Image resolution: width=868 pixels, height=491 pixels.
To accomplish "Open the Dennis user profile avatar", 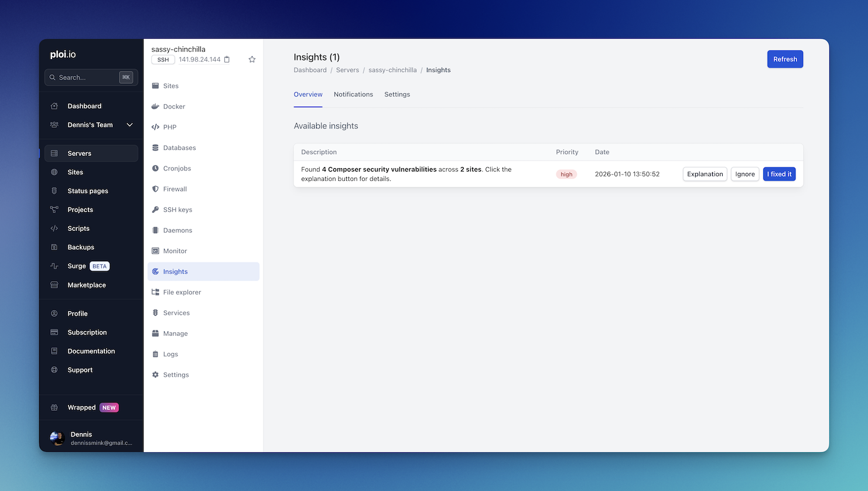I will (x=57, y=438).
